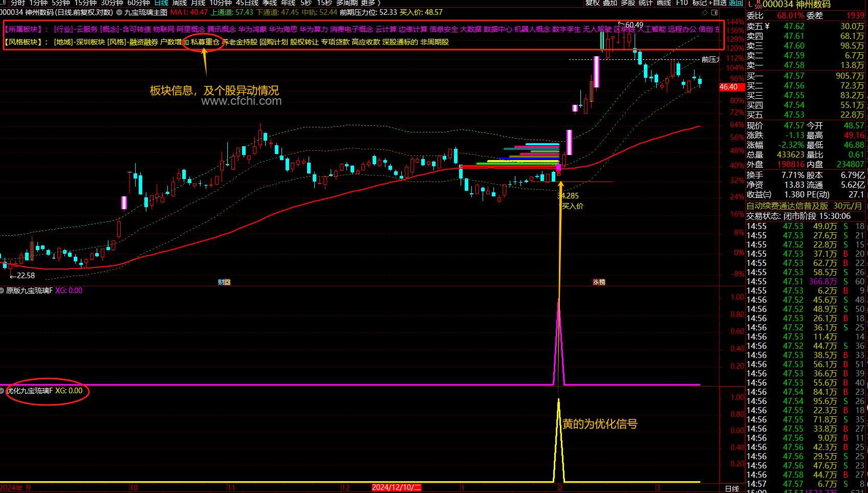Click the 前期压力位 52.33 indicator value
Screen dimensions: 868x493
368,12
